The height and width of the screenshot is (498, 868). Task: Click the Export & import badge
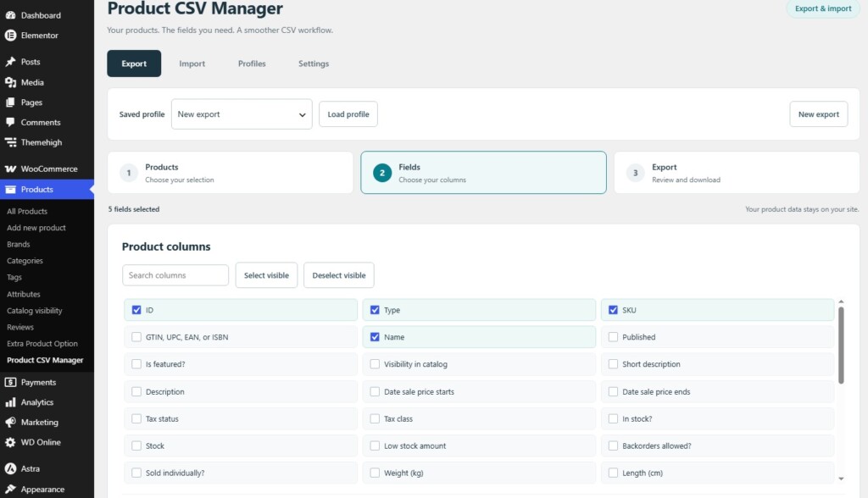[x=823, y=8]
